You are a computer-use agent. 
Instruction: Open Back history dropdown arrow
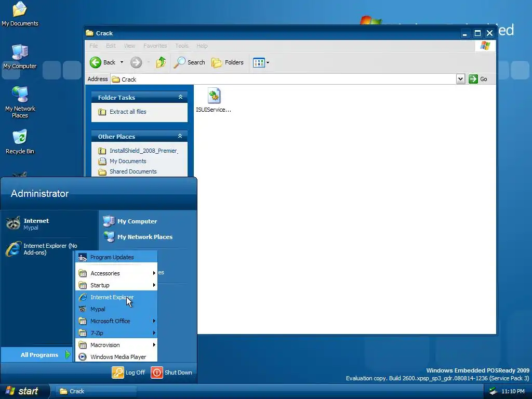point(122,62)
